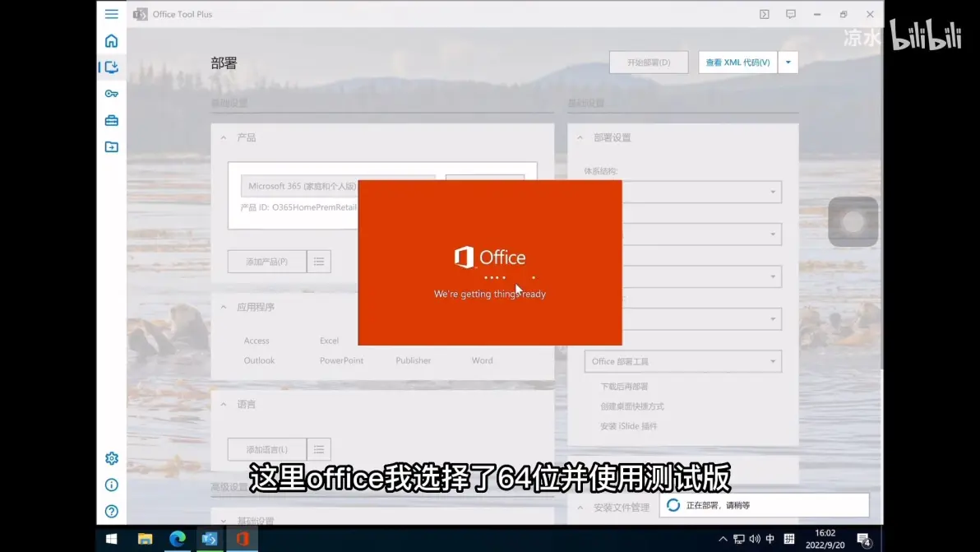Open the hamburger navigation menu
The height and width of the screenshot is (552, 980).
[111, 14]
